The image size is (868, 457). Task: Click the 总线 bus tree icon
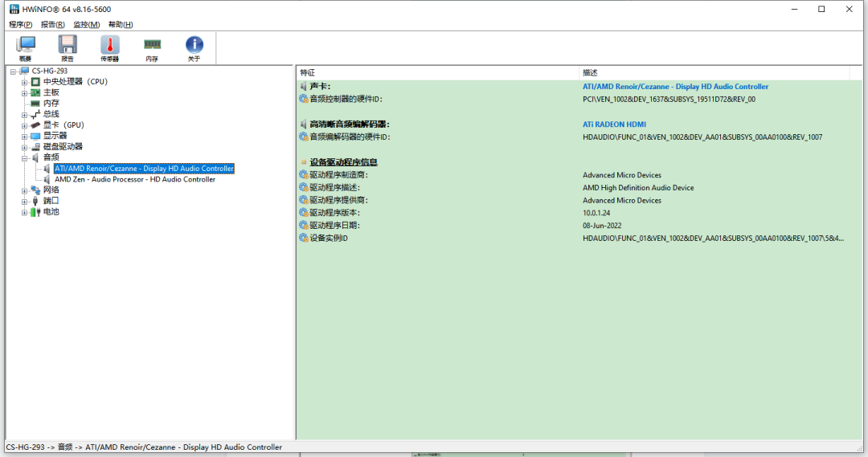pos(35,114)
